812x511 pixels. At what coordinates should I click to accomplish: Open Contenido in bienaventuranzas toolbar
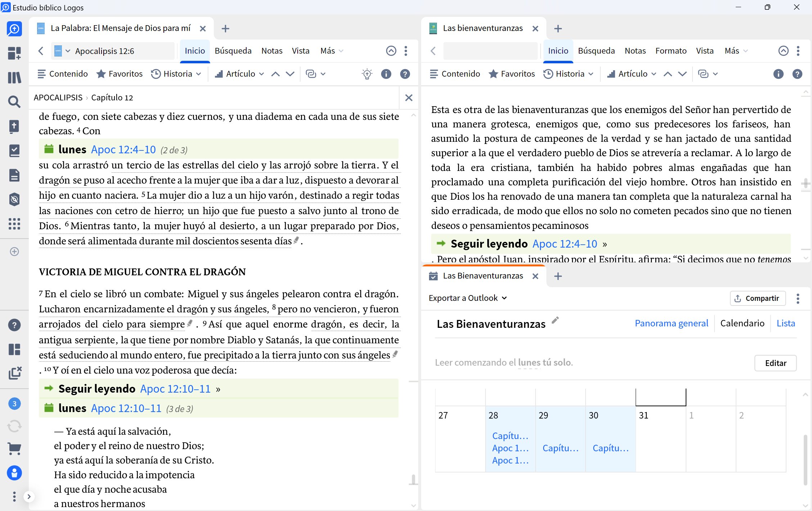tap(455, 74)
